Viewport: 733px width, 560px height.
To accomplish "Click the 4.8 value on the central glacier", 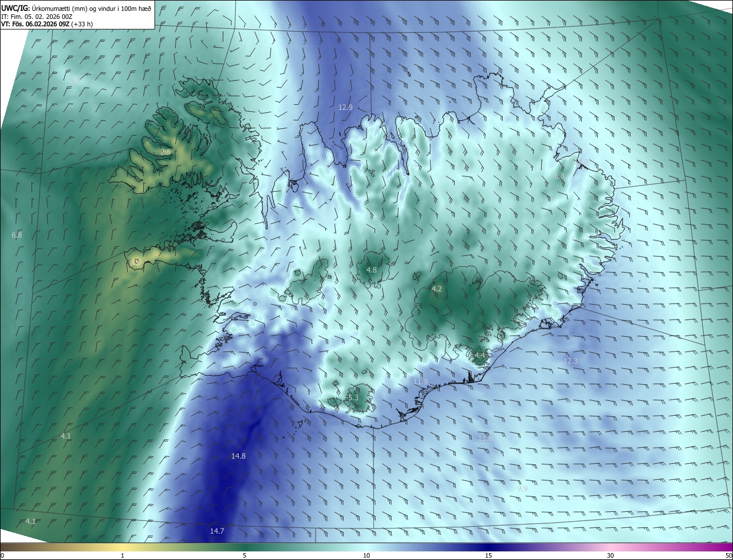I will 372,270.
